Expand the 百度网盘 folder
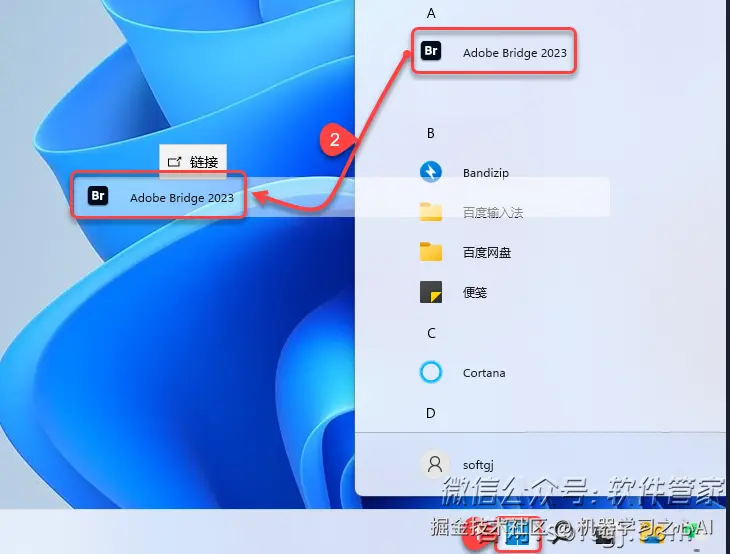 466,252
